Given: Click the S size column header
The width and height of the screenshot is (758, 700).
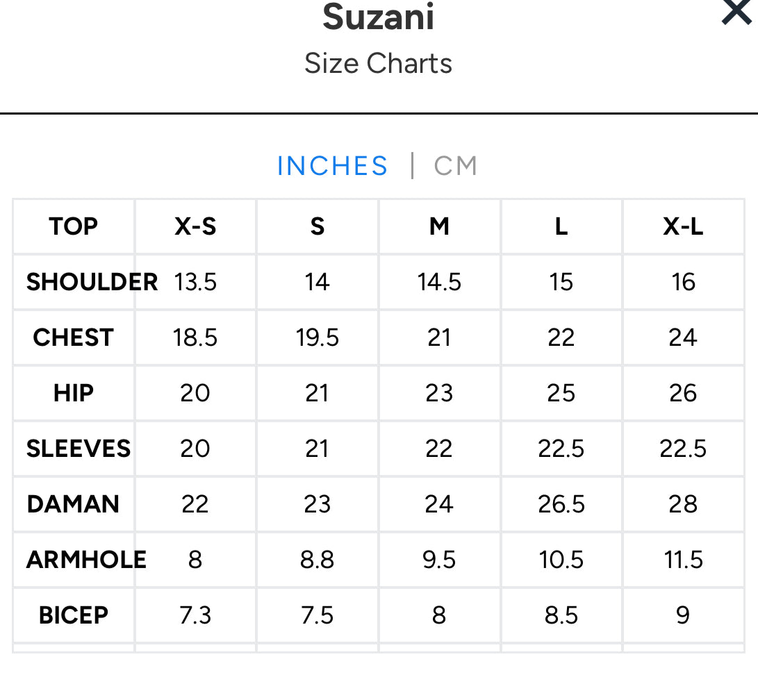Looking at the screenshot, I should 318,226.
